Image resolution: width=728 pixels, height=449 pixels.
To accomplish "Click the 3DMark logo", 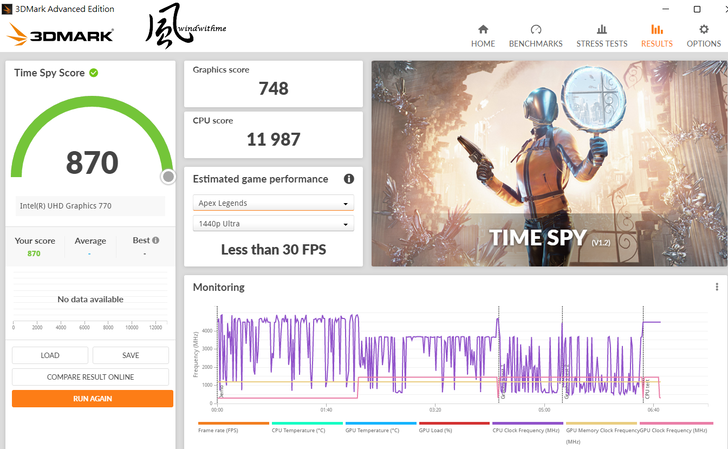I will 60,35.
